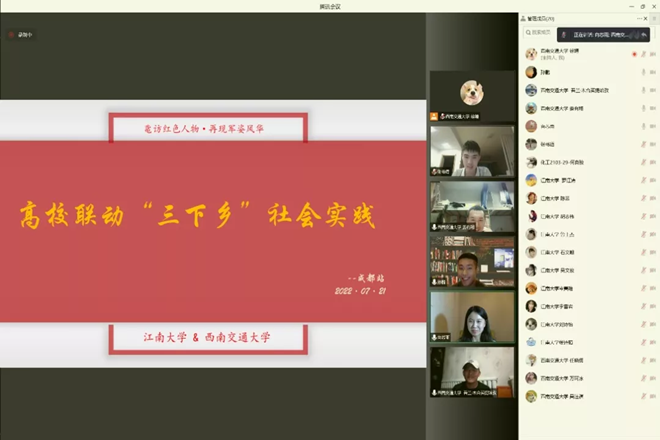
Task: Click the red recording indicator beside the host
Action: [x=634, y=54]
